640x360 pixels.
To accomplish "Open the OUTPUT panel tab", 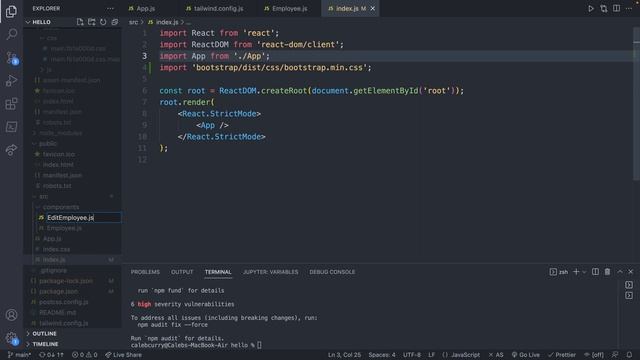I will click(182, 272).
